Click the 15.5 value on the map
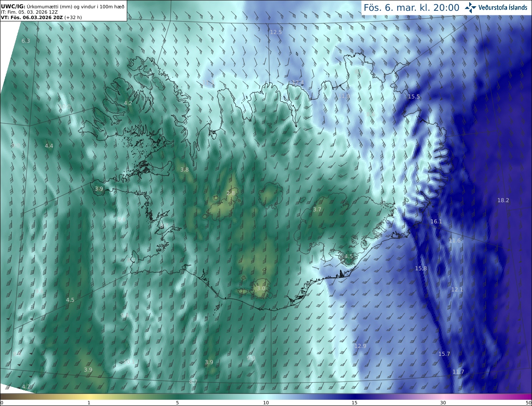This screenshot has height=406, width=532. click(414, 96)
